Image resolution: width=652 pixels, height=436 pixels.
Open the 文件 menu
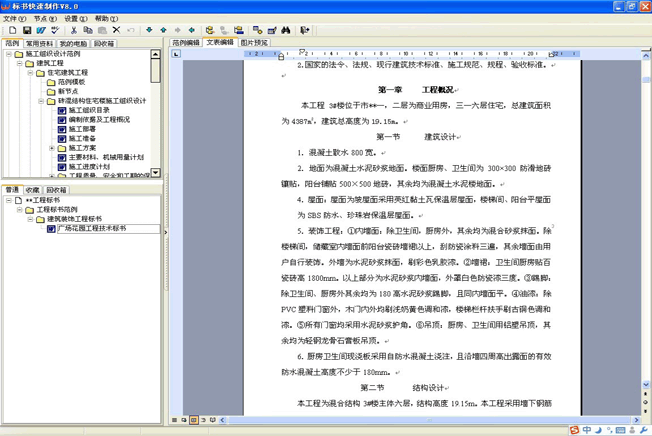click(x=15, y=19)
